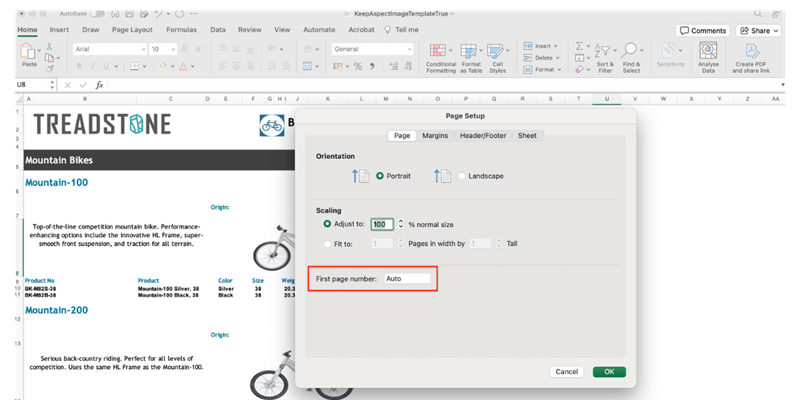The width and height of the screenshot is (800, 400).
Task: Toggle Italic formatting
Action: [x=92, y=66]
